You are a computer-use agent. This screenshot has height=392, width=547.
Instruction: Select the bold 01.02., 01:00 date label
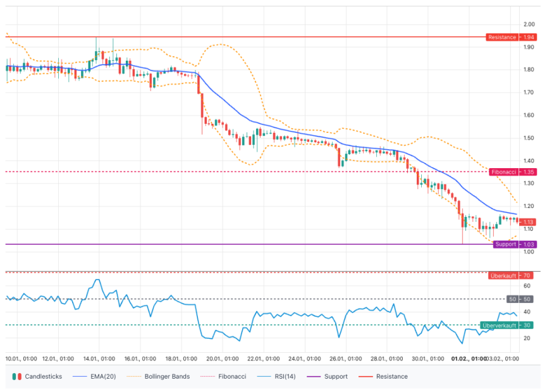point(469,358)
